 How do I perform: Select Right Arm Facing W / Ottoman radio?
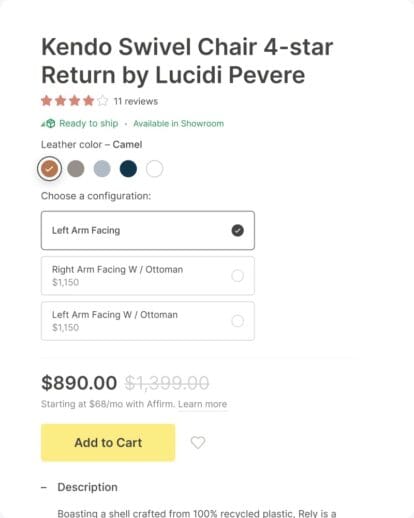coord(238,276)
